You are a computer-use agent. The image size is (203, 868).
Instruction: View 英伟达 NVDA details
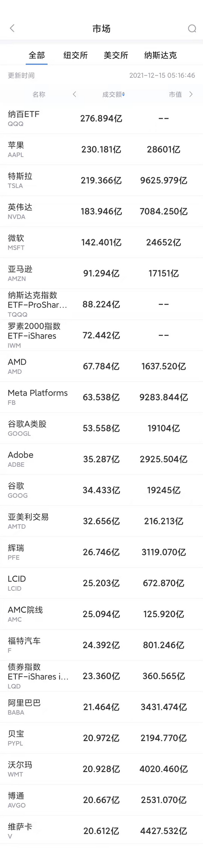(101, 211)
